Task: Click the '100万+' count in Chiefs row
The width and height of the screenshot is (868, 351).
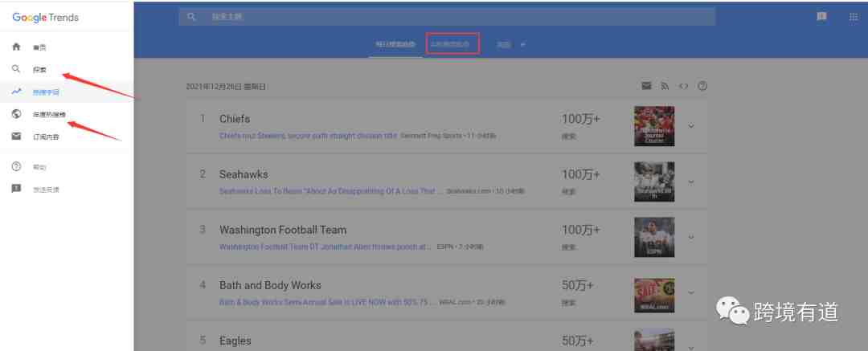Action: point(581,119)
